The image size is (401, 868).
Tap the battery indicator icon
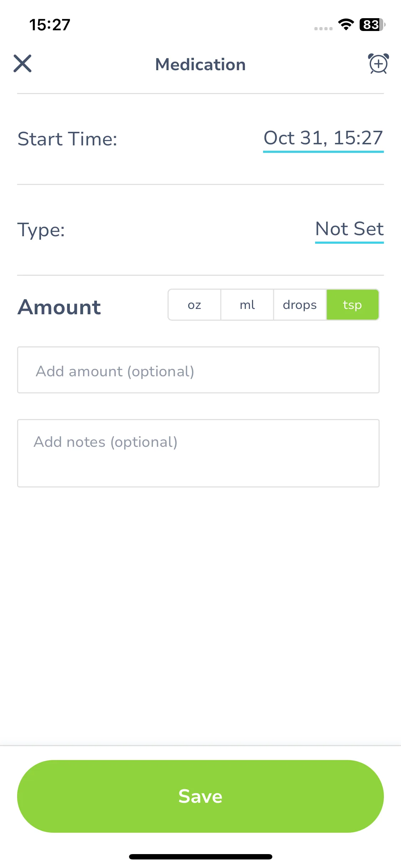click(x=372, y=25)
